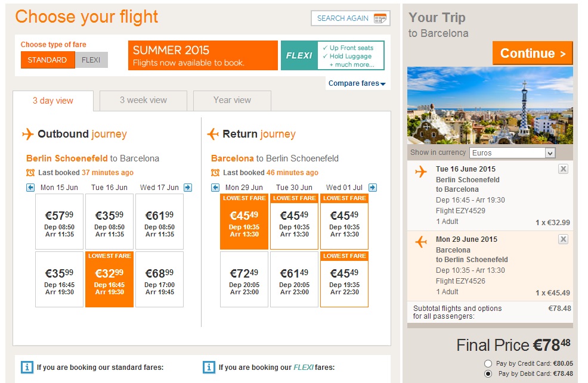This screenshot has height=383, width=588.
Task: Go to next outbound dates arrow
Action: [x=188, y=188]
